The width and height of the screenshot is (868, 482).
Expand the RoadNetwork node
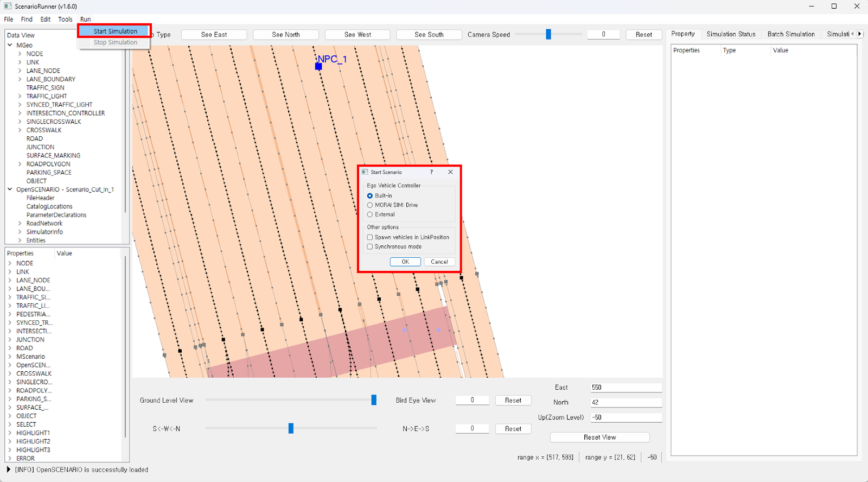pos(20,223)
